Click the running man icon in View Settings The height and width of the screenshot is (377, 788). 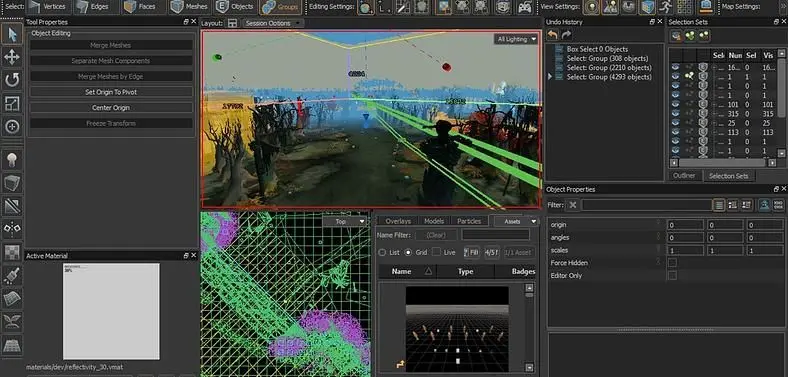click(x=665, y=7)
